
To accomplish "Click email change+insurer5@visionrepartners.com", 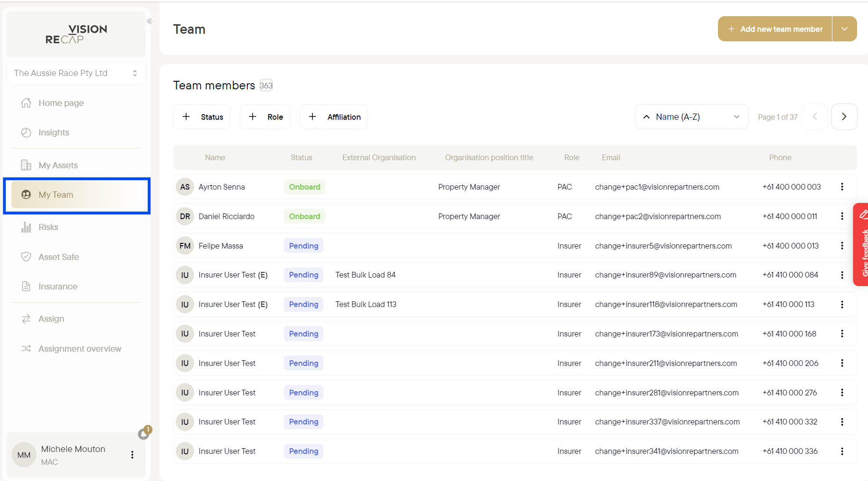I will [663, 246].
